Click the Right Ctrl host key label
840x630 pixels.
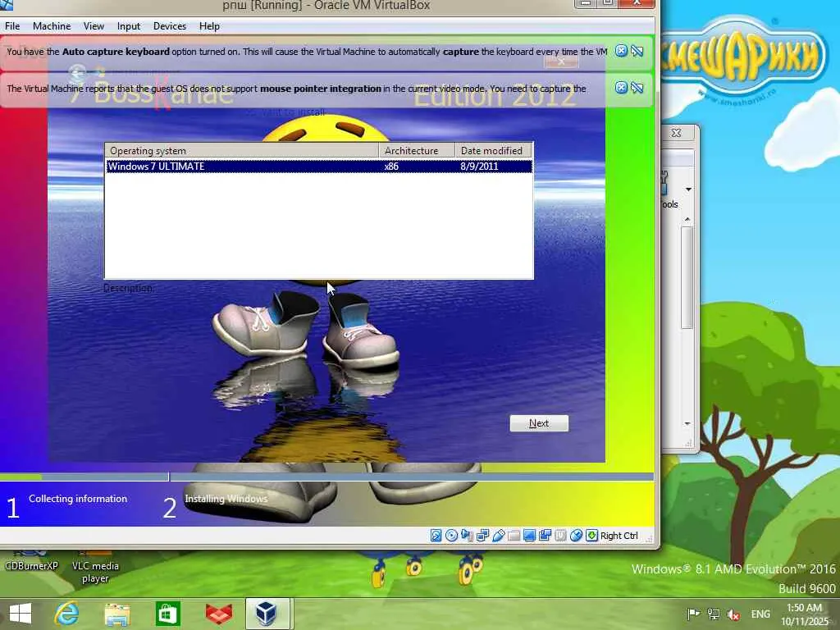click(619, 536)
